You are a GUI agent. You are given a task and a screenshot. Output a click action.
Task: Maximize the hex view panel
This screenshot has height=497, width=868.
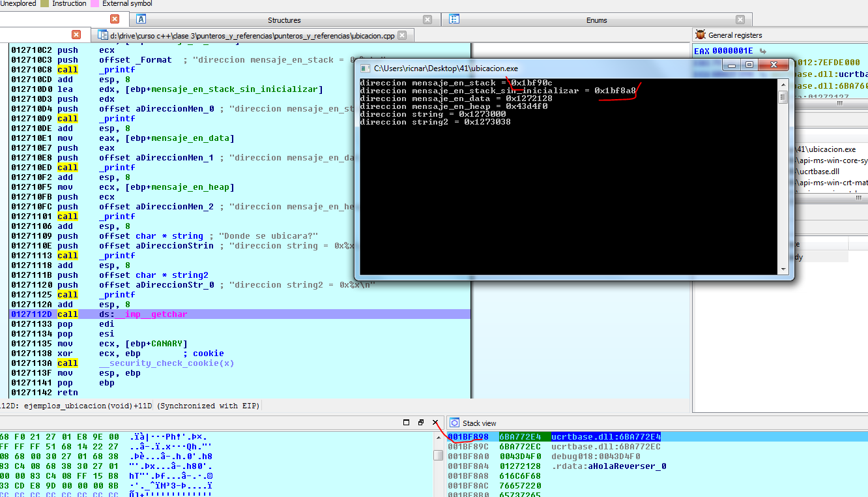click(406, 423)
